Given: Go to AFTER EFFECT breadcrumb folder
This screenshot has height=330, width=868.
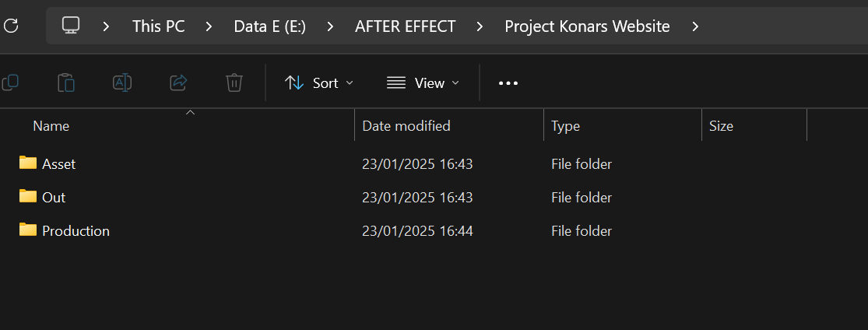Looking at the screenshot, I should tap(406, 26).
